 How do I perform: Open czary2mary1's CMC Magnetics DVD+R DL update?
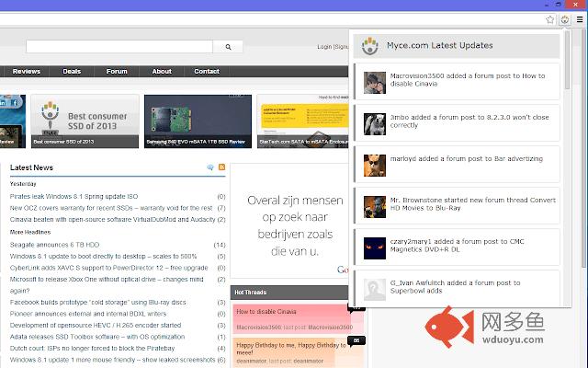click(x=457, y=246)
